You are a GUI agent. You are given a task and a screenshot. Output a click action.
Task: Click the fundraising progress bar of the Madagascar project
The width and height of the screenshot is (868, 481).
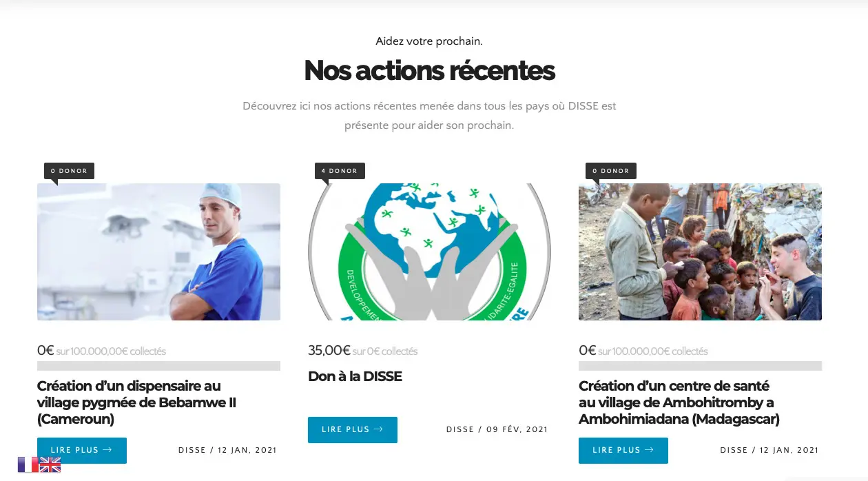pos(700,366)
